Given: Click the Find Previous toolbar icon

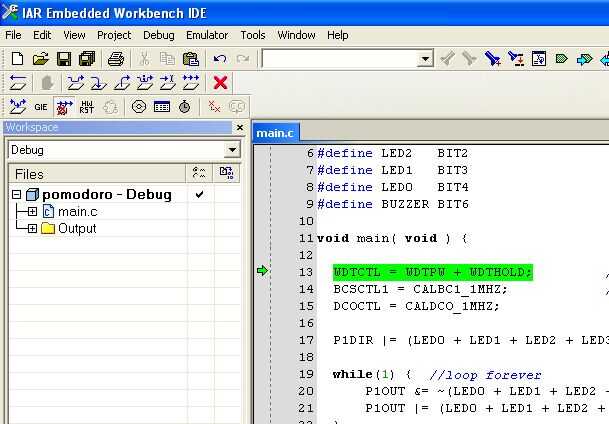Looking at the screenshot, I should [x=447, y=59].
